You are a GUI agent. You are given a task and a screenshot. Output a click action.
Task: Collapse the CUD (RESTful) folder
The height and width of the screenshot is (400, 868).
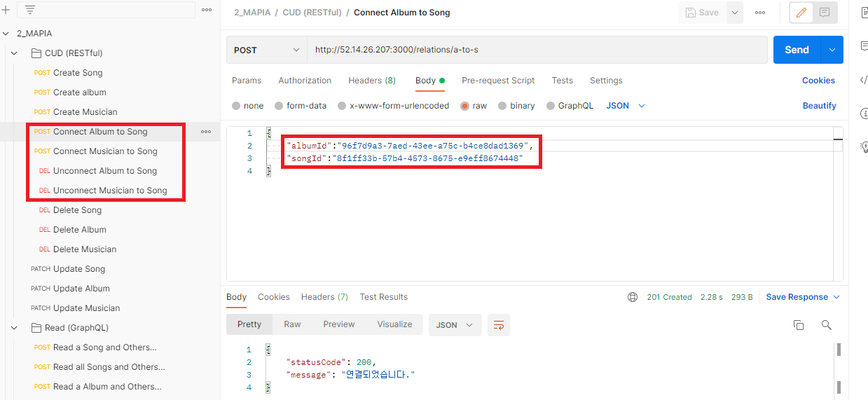(15, 53)
